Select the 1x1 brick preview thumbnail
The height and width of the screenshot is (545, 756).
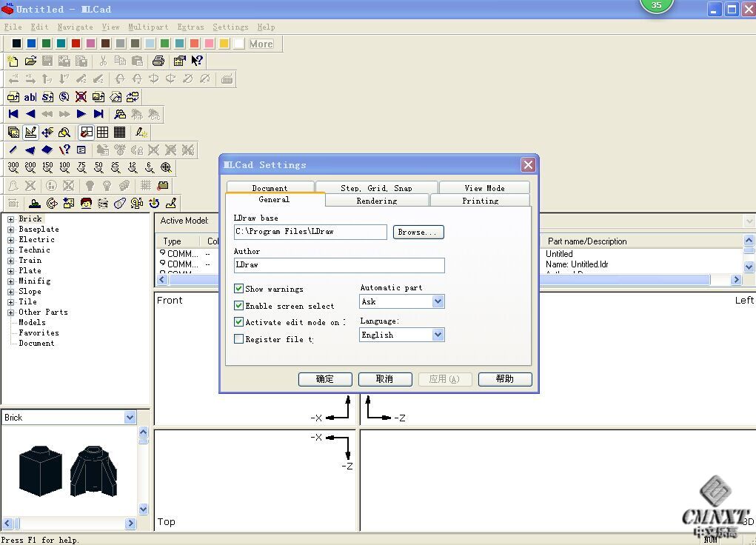click(x=41, y=471)
